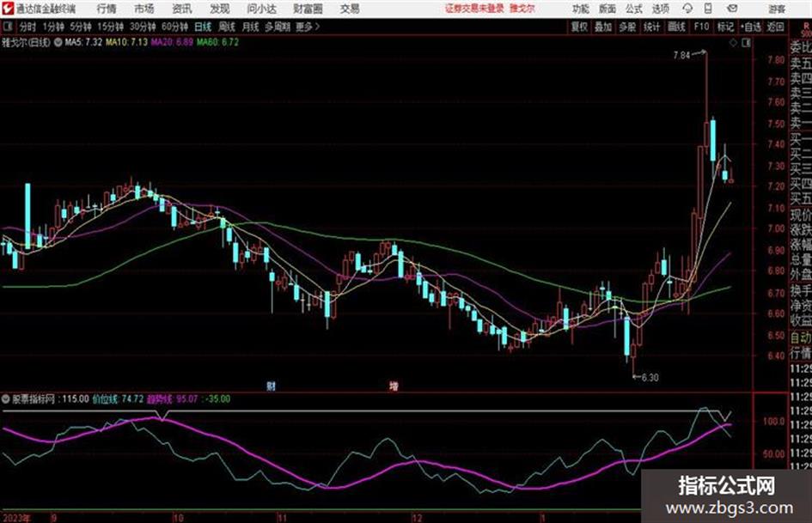Click the 趋势线 95.07 indicator label
This screenshot has height=523, width=812.
click(x=173, y=399)
